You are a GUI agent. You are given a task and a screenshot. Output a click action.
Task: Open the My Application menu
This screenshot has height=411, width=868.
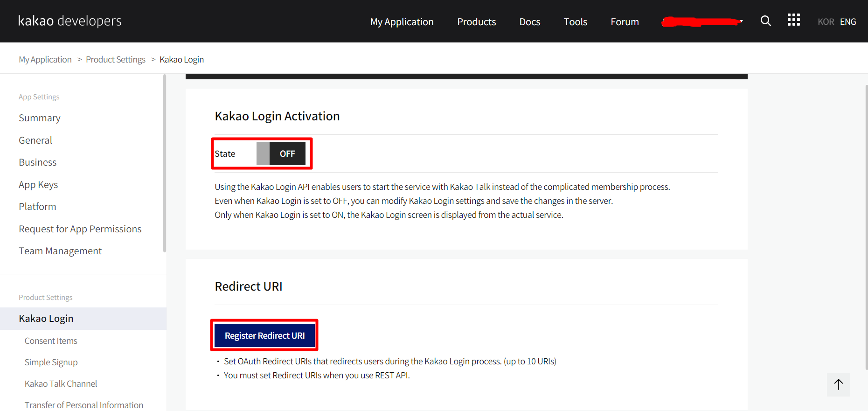402,22
